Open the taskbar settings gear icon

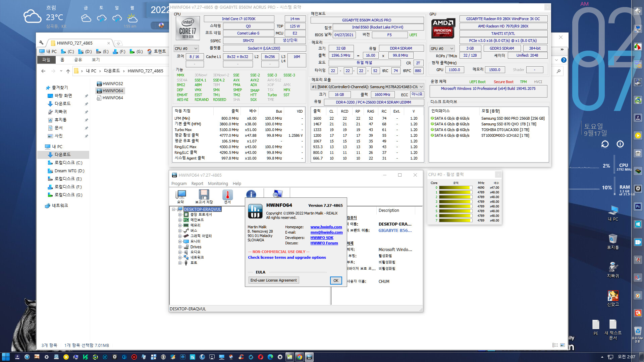click(47, 357)
